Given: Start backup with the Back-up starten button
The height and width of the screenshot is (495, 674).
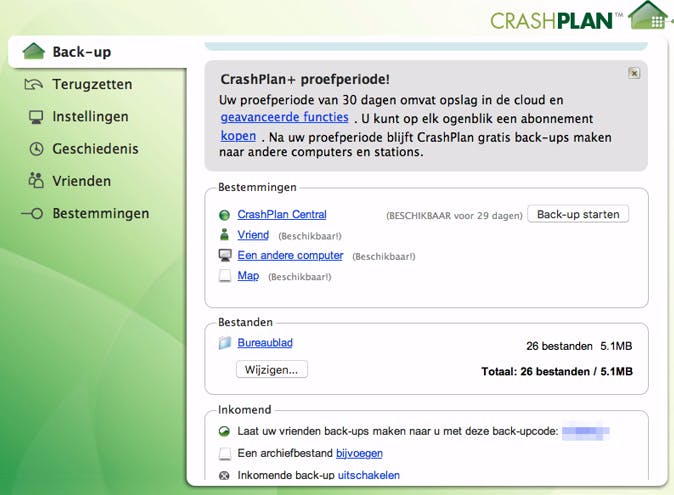Looking at the screenshot, I should click(x=578, y=214).
